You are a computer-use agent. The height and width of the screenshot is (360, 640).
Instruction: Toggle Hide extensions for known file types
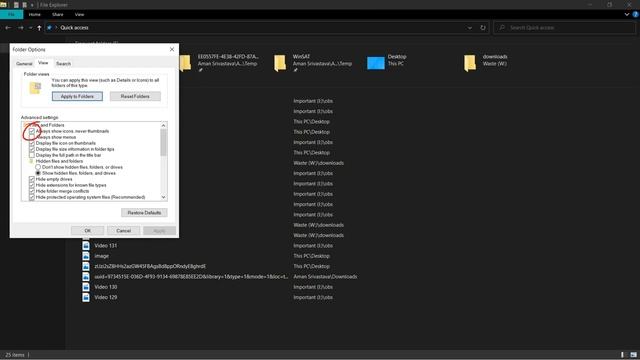pos(32,185)
